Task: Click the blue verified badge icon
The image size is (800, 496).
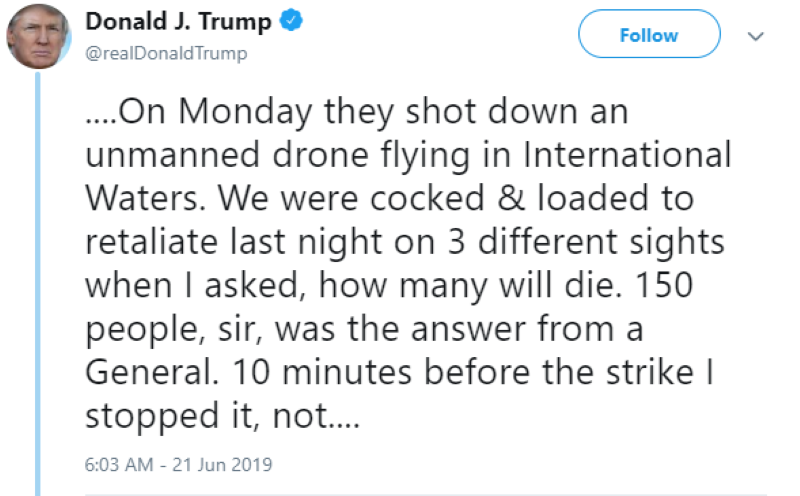Action: (x=291, y=23)
